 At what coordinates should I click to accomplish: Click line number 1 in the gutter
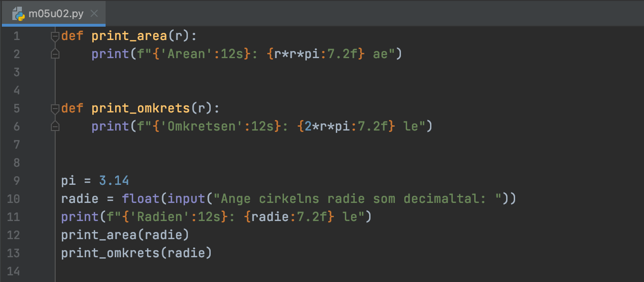pos(16,36)
